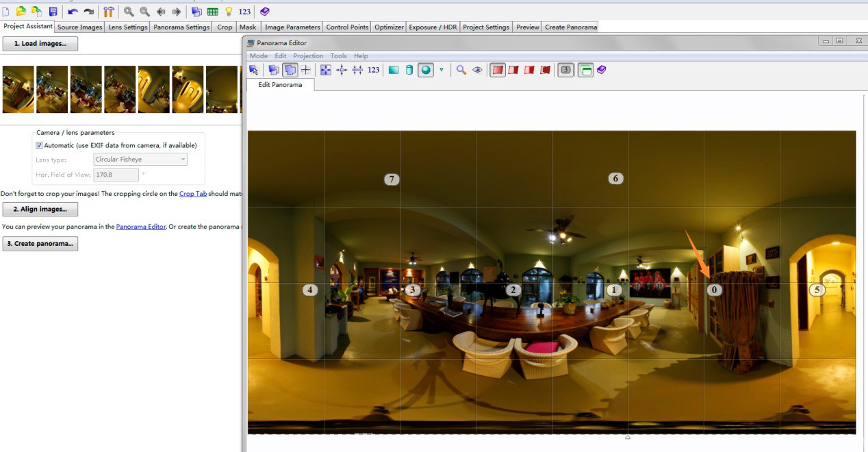Switch to the Control Points tab
The image size is (868, 452).
[x=347, y=27]
